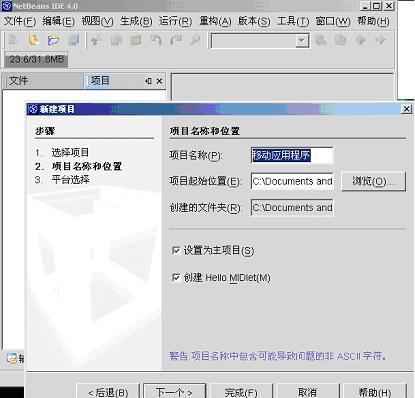This screenshot has width=415, height=398.
Task: Open the 版本(S) menu
Action: coord(254,21)
